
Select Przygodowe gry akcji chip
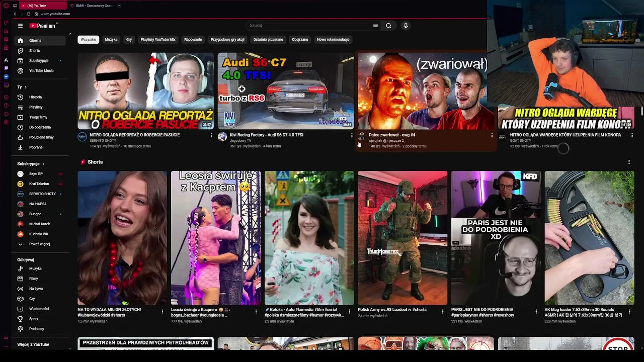(227, 40)
